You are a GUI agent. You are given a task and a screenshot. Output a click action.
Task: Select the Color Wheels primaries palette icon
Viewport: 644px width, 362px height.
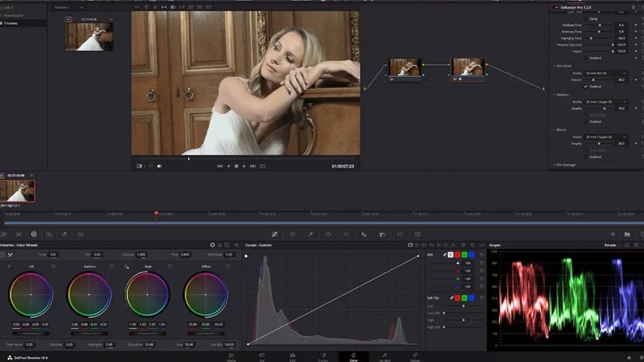[x=34, y=234]
